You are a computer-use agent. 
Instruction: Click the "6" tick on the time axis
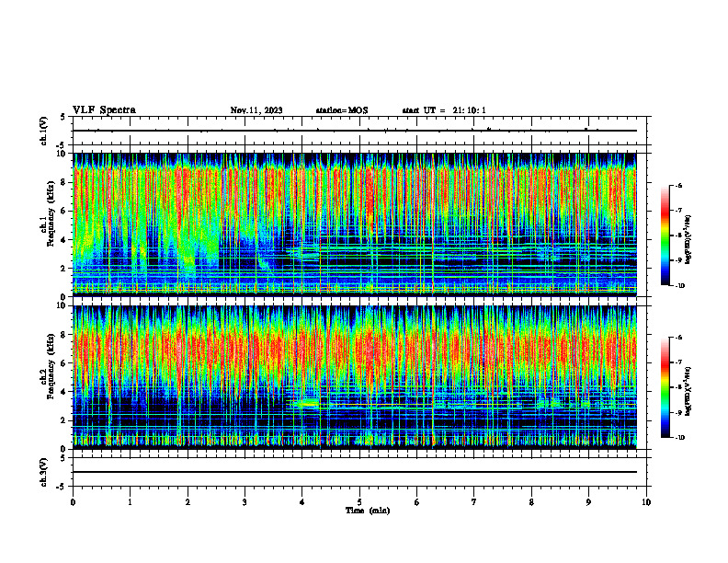[x=417, y=502]
